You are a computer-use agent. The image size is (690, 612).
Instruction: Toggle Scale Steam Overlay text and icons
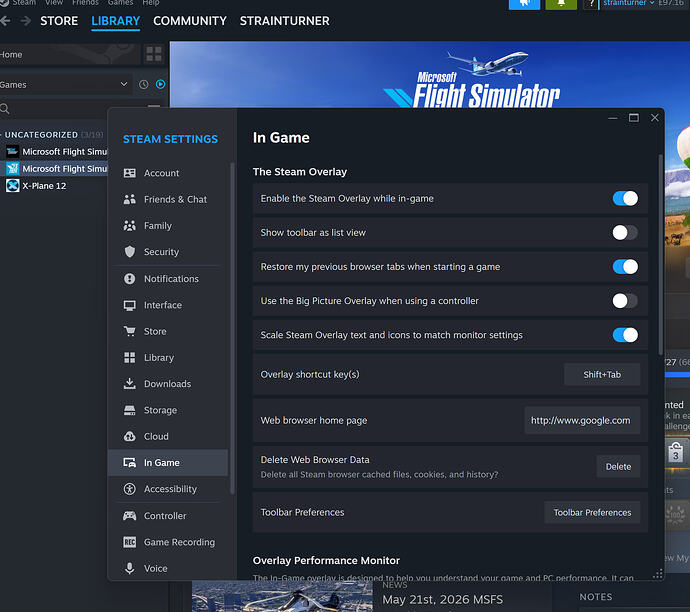click(625, 335)
